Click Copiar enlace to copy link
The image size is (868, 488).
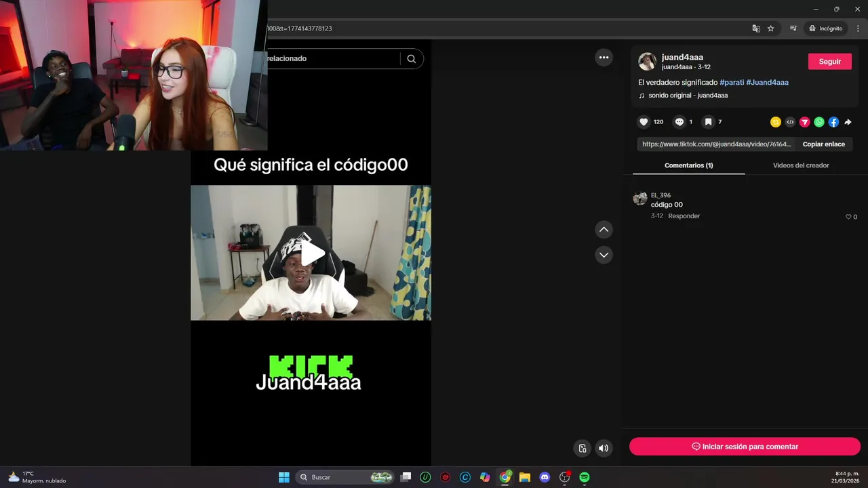coord(824,144)
